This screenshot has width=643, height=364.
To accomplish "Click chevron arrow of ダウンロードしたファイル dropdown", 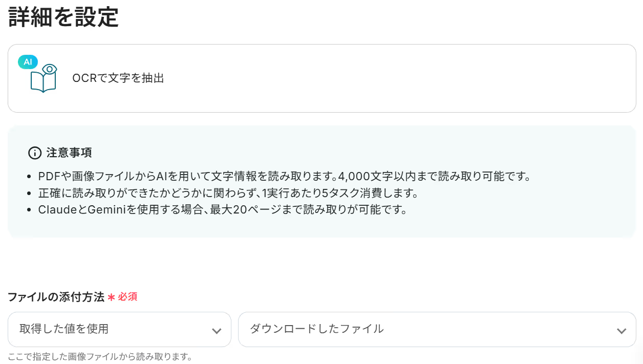I will tap(621, 331).
